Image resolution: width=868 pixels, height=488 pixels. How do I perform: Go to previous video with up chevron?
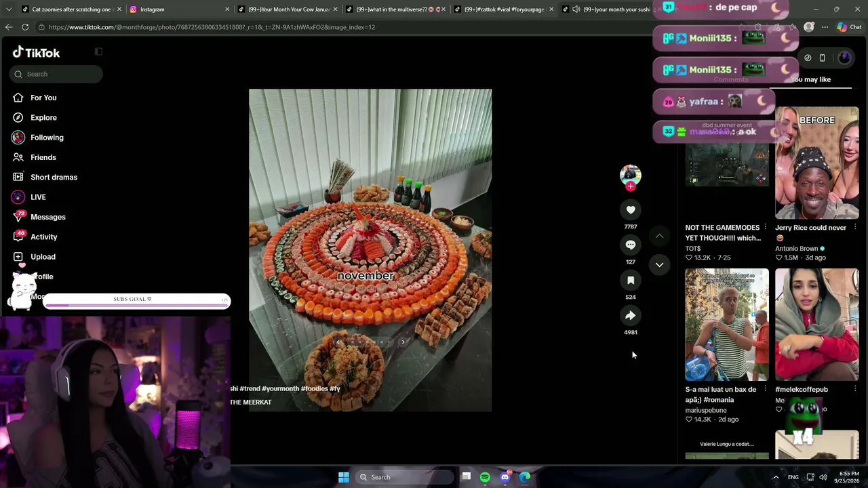point(659,236)
